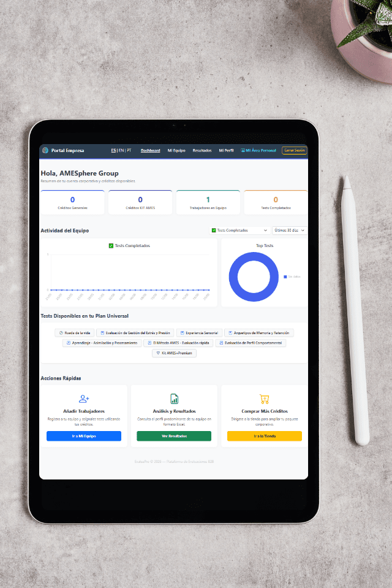Open the Mi Área Personal link text
This screenshot has height=588, width=392.
click(261, 150)
